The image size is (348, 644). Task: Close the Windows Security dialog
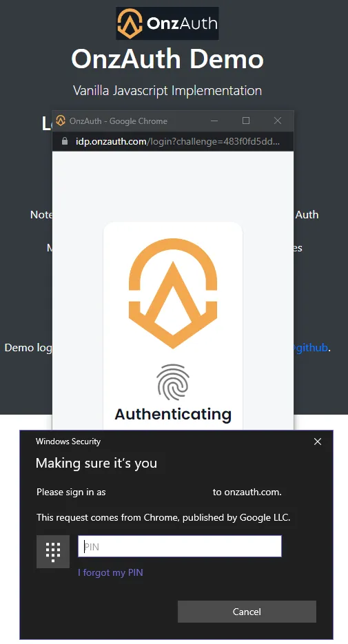point(318,442)
